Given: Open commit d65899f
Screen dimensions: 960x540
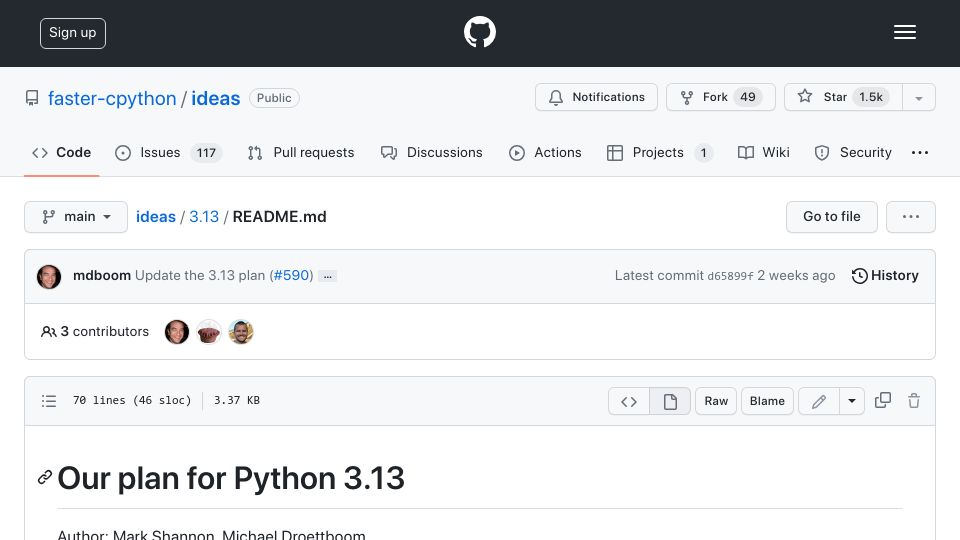Looking at the screenshot, I should tap(730, 276).
